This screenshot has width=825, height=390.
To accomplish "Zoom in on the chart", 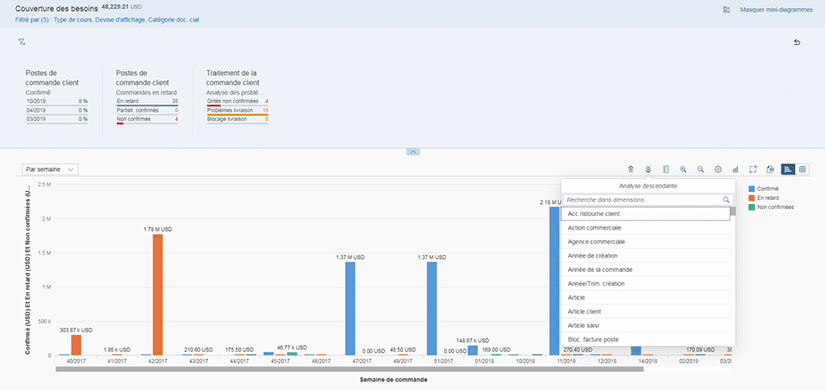I will 683,169.
